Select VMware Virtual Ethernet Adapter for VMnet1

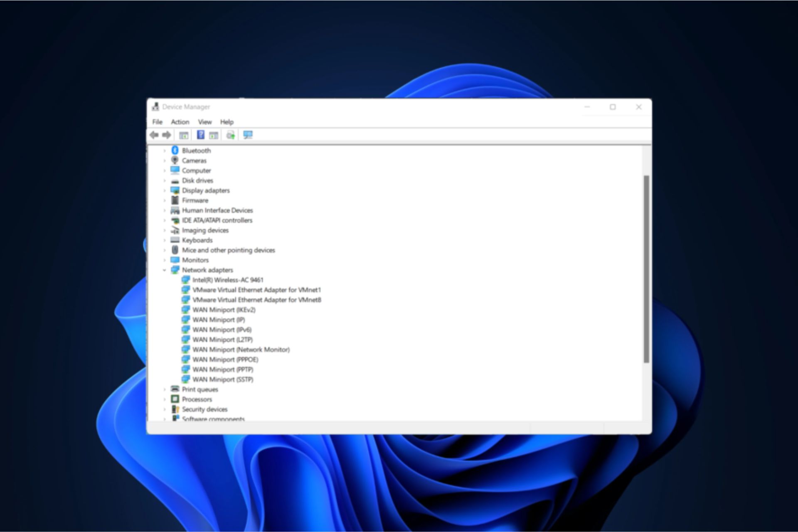(x=256, y=290)
